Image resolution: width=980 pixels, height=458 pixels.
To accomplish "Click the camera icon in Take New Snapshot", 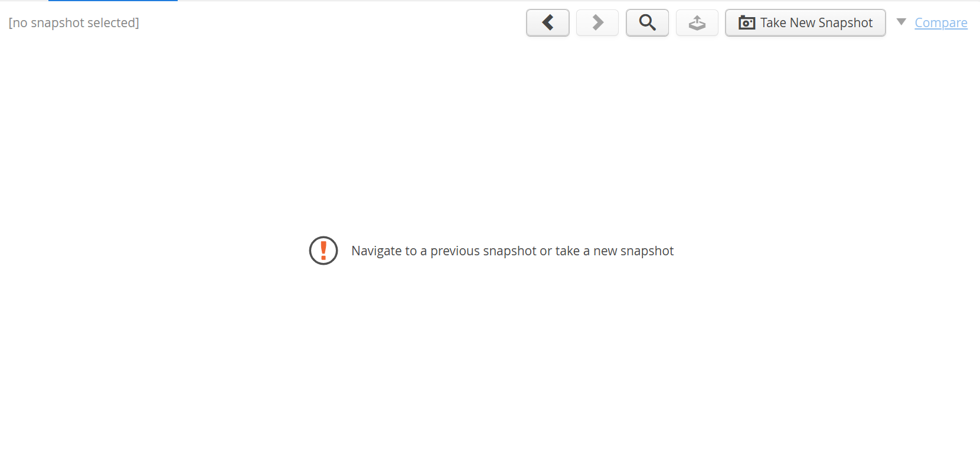I will (747, 23).
